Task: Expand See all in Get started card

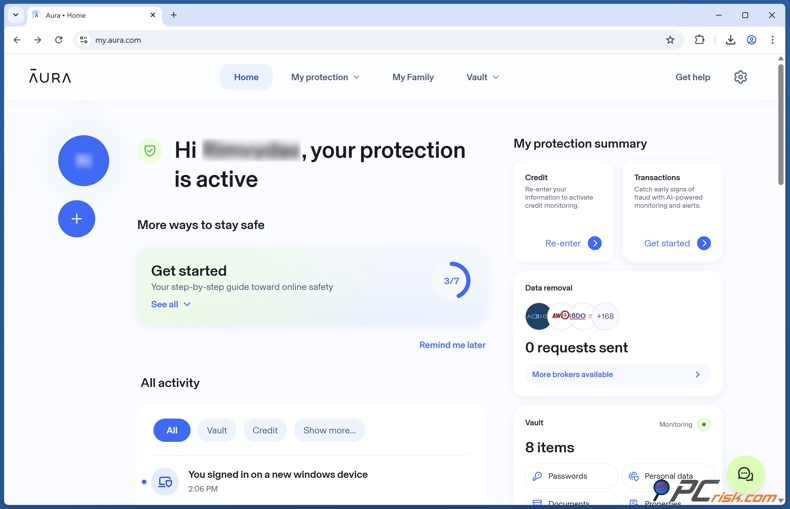Action: 170,304
